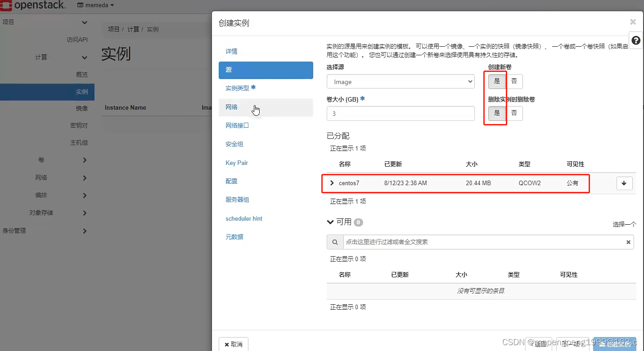Deallocate centos7 with down arrow button
Image resolution: width=644 pixels, height=351 pixels.
point(624,183)
